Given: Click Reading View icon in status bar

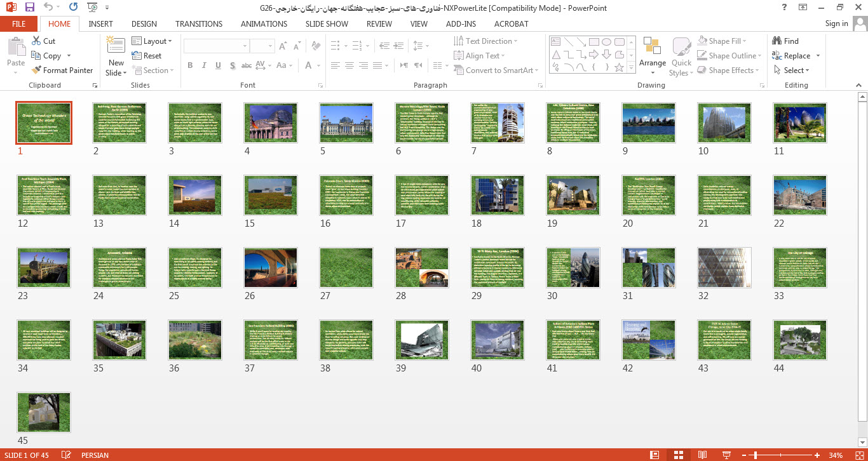Looking at the screenshot, I should 702,455.
